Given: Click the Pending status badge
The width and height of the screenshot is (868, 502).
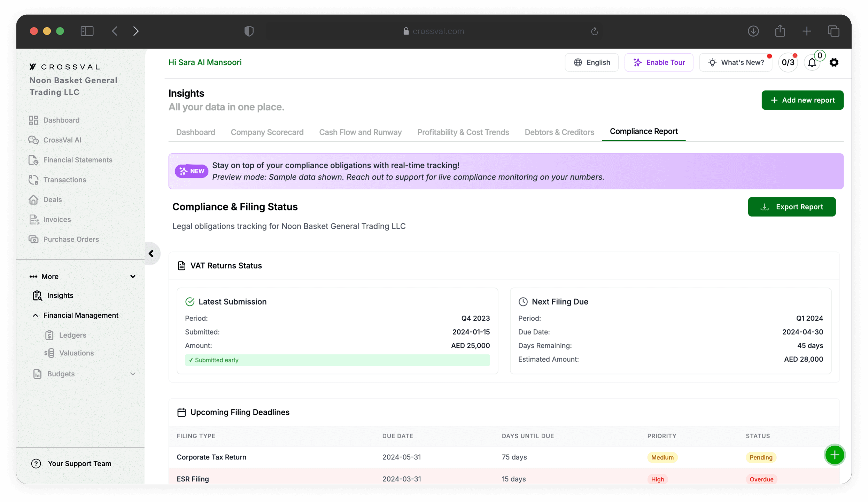Looking at the screenshot, I should pos(761,457).
